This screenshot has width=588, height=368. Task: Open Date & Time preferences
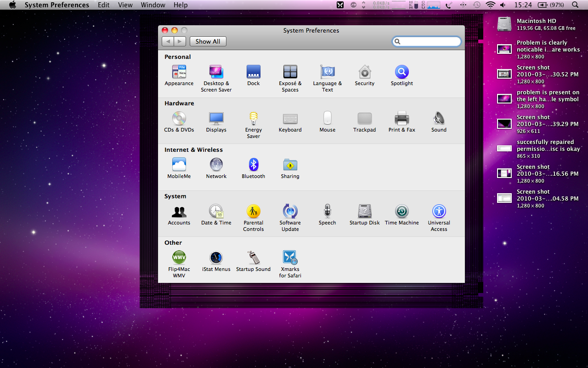tap(216, 215)
